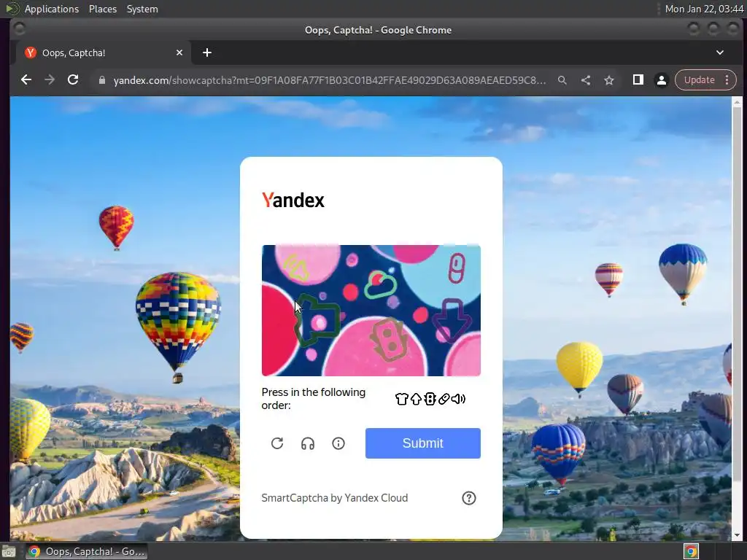Screen dimensions: 747x560
Task: Click the required order icon sequence
Action: (430, 399)
